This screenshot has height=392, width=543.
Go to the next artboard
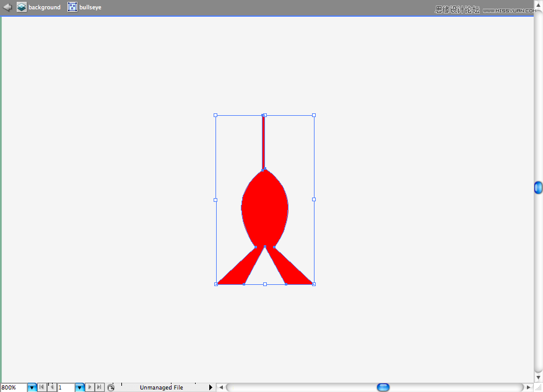90,387
